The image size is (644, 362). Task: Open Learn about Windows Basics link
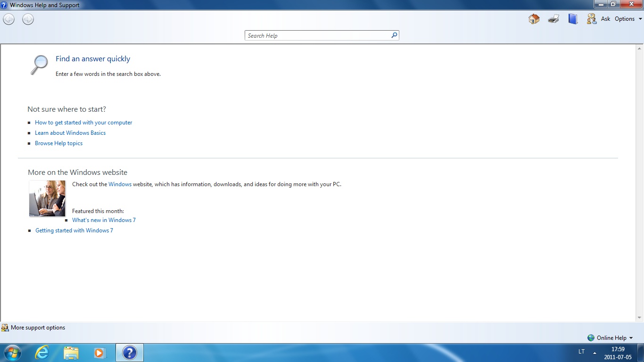70,133
